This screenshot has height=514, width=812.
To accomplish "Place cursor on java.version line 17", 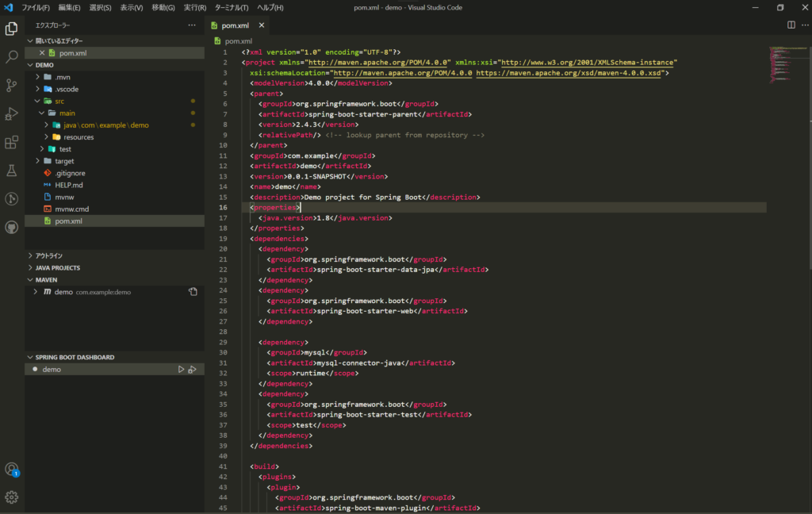I will (x=325, y=218).
